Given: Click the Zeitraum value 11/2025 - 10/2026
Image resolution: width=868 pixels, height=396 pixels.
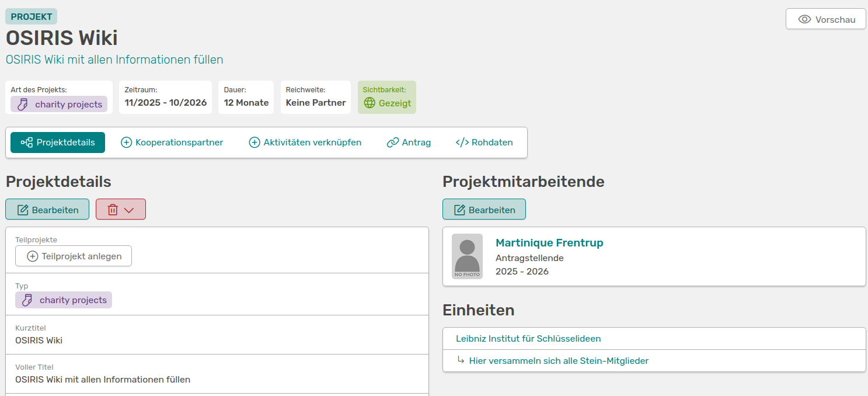Looking at the screenshot, I should (166, 103).
